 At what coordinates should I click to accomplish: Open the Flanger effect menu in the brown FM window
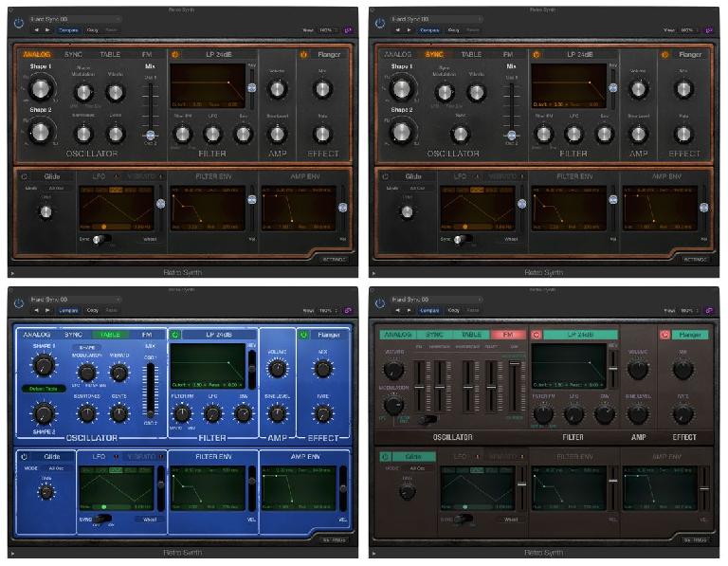point(690,335)
